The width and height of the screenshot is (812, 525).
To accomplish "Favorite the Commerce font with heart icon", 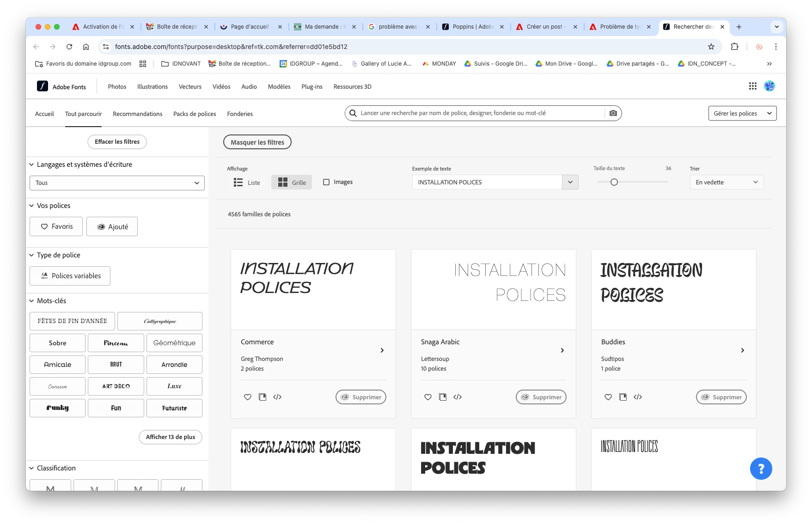I will (248, 397).
